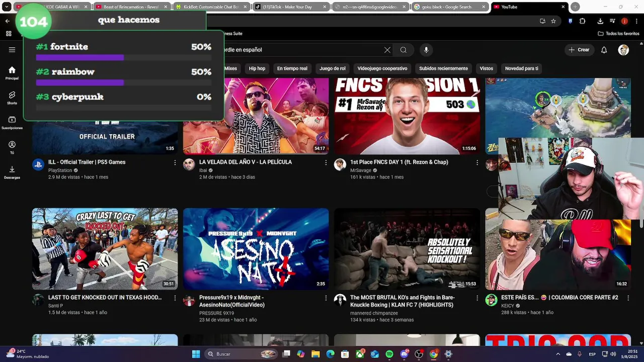Screen dimensions: 644x362
Task: Open the PlayStation channel name
Action: [60, 170]
